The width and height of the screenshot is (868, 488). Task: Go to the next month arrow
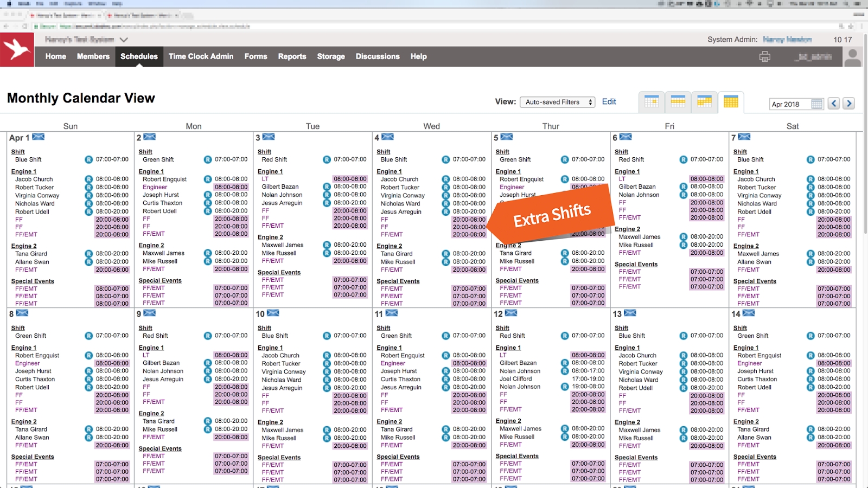point(849,104)
